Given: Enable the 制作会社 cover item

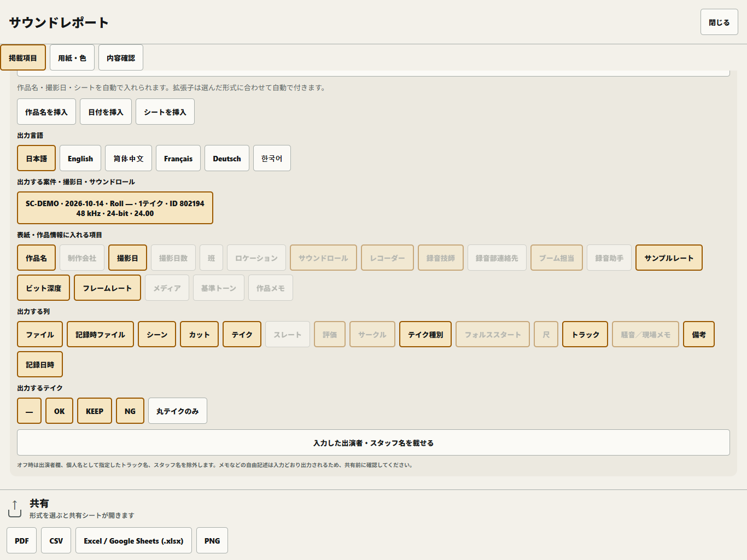Looking at the screenshot, I should coord(82,258).
